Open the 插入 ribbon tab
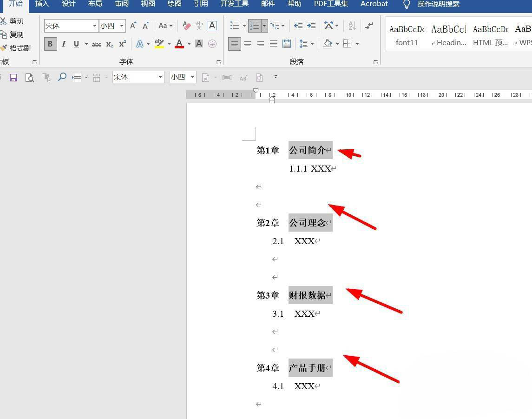Screen dimensions: 532x419 coord(42,4)
